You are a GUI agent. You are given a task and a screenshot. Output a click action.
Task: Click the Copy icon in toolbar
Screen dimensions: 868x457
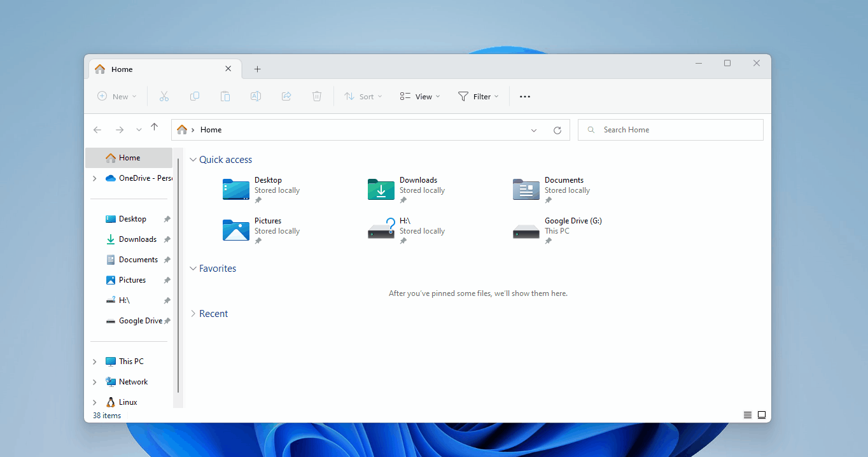point(195,97)
